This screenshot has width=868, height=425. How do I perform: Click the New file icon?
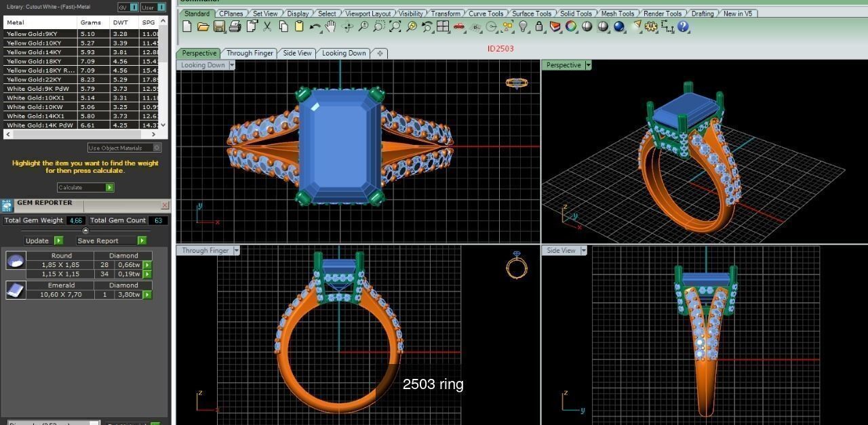pos(188,26)
